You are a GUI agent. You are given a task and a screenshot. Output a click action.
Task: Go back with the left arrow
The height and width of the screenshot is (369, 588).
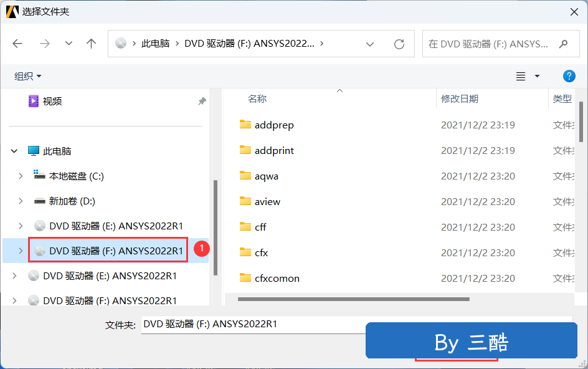pyautogui.click(x=17, y=44)
